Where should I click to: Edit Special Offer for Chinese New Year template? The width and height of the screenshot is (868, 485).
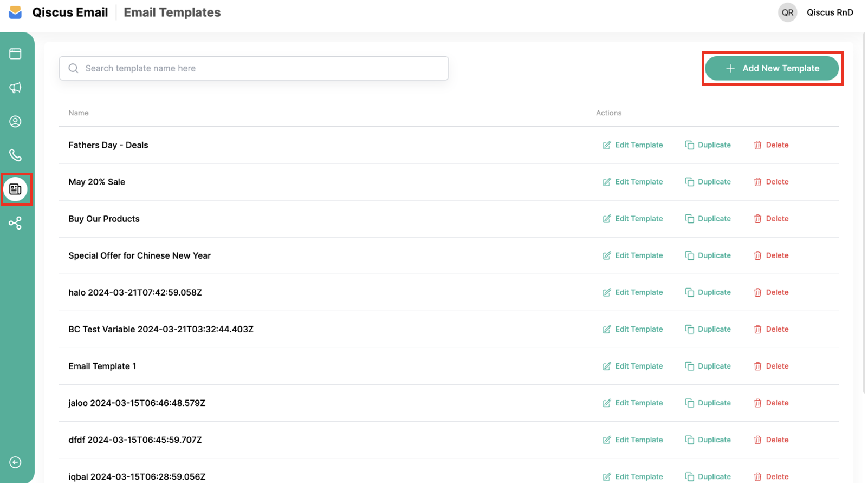pyautogui.click(x=632, y=255)
